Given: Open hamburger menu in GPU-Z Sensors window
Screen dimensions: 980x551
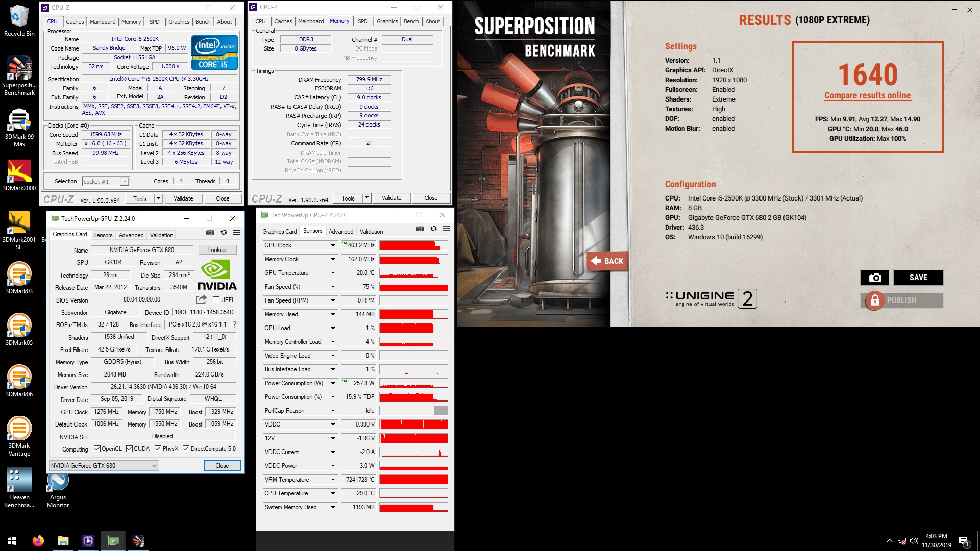Looking at the screenshot, I should click(447, 229).
